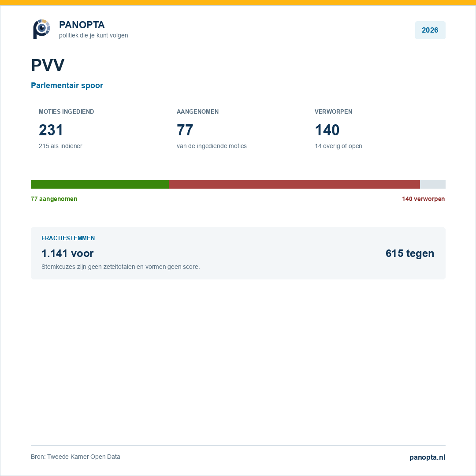Click the red verworpen bar segment
The image size is (476, 476).
tap(294, 184)
